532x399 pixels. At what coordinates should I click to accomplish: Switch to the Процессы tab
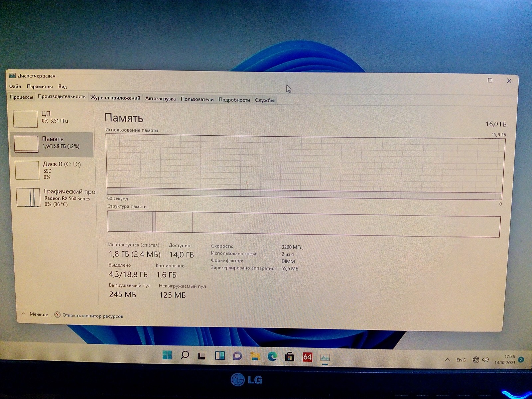pos(21,97)
